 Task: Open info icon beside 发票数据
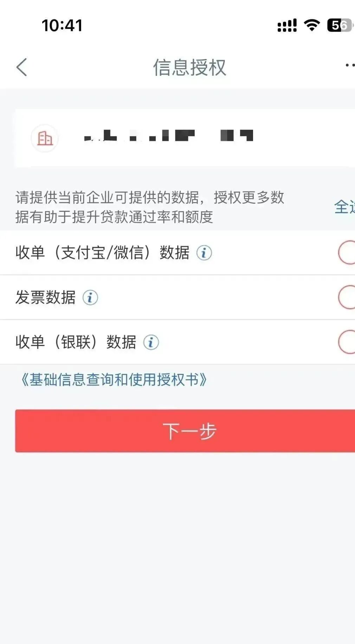click(90, 298)
